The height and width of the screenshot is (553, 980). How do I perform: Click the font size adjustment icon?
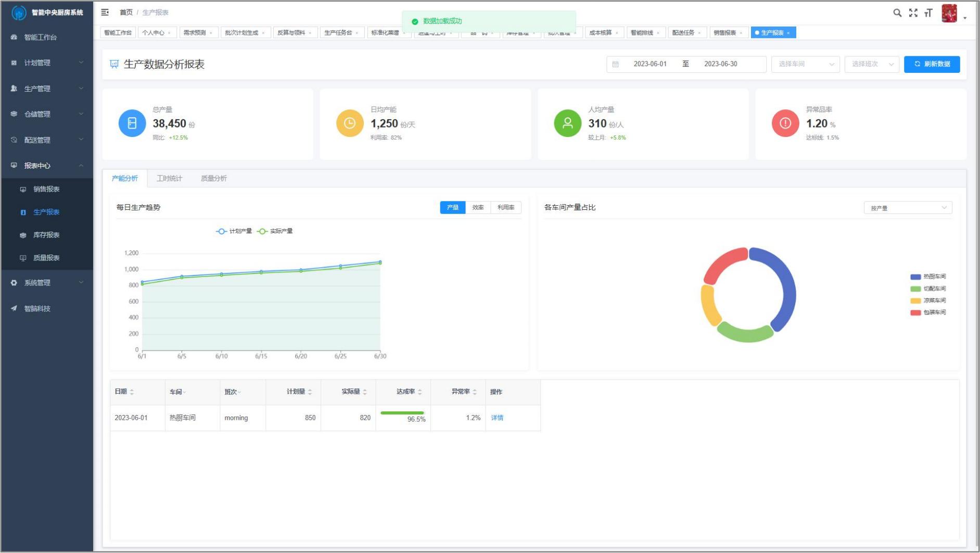928,13
